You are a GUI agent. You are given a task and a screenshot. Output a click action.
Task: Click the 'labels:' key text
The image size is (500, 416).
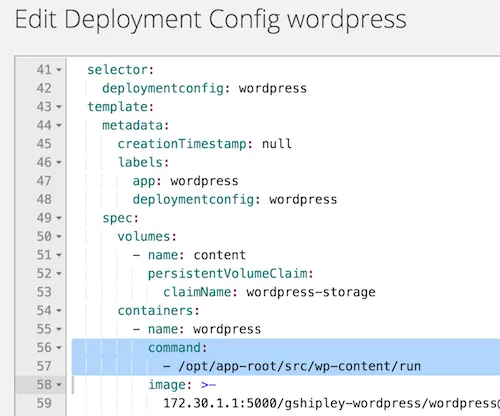[143, 163]
